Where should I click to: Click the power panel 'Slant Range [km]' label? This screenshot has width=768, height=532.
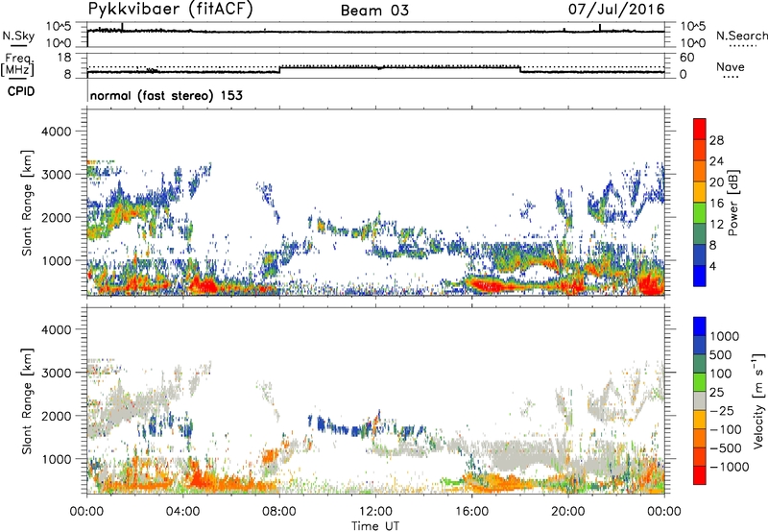[x=27, y=203]
